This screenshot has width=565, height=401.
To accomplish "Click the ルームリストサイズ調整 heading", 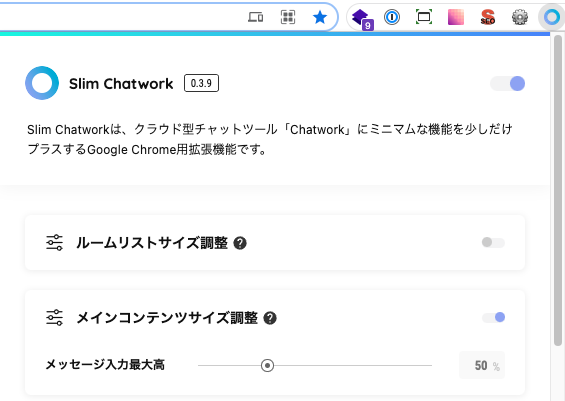I will (152, 243).
